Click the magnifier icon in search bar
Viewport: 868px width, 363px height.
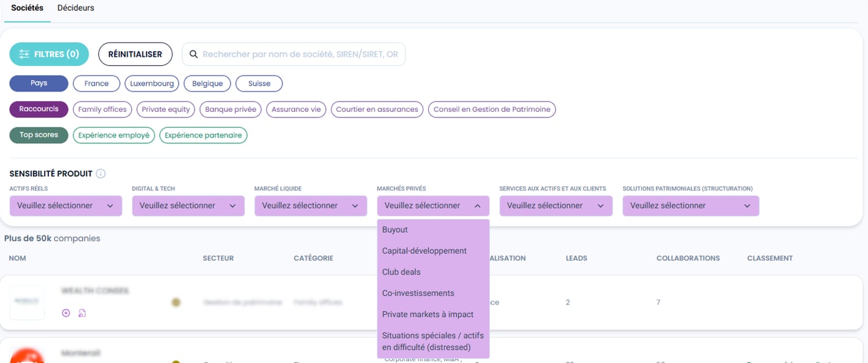(193, 54)
